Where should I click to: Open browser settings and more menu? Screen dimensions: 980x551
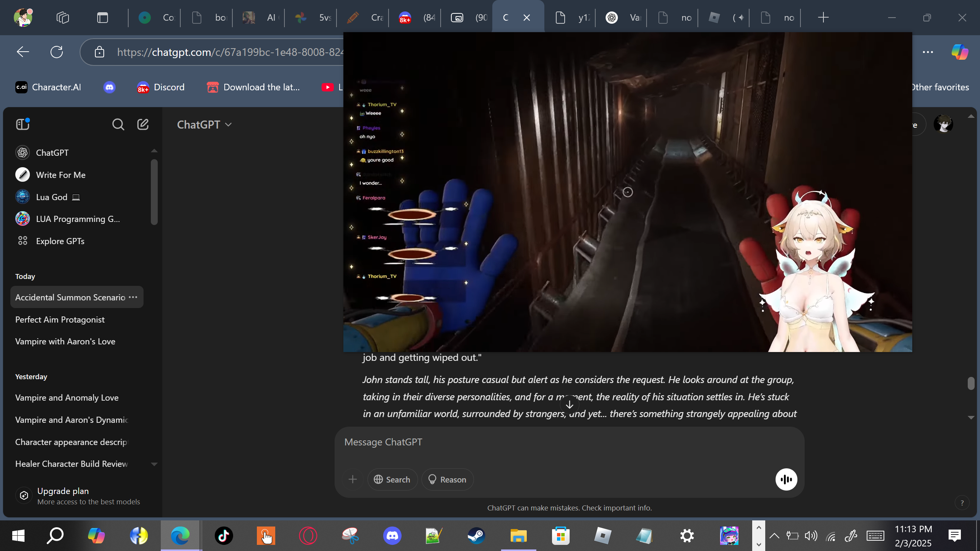928,52
